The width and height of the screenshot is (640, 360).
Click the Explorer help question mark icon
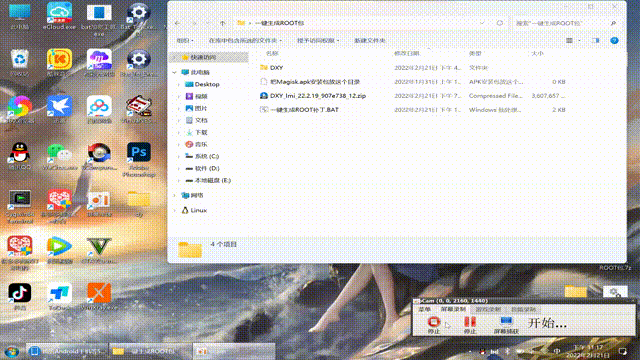coord(614,40)
